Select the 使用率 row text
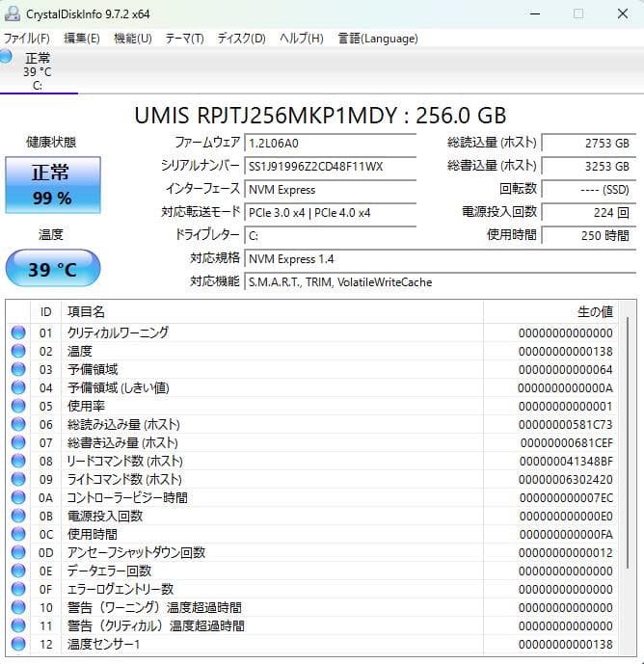This screenshot has width=644, height=664. coord(86,406)
